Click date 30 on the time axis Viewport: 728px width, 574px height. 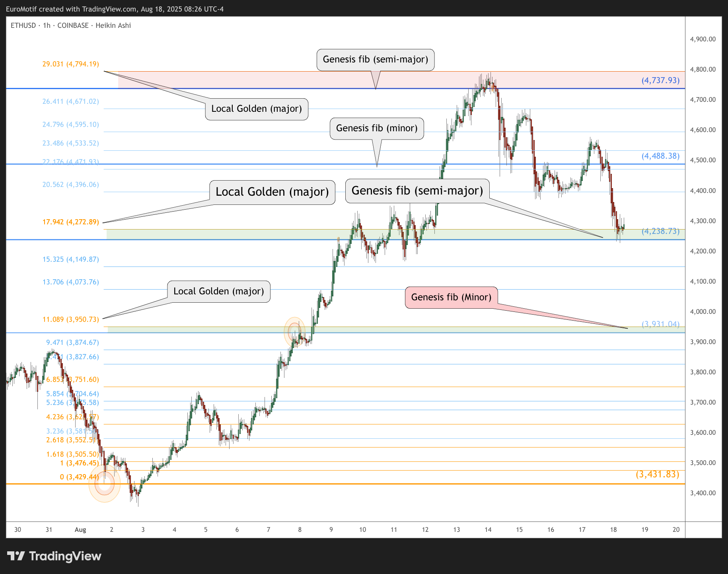click(18, 529)
